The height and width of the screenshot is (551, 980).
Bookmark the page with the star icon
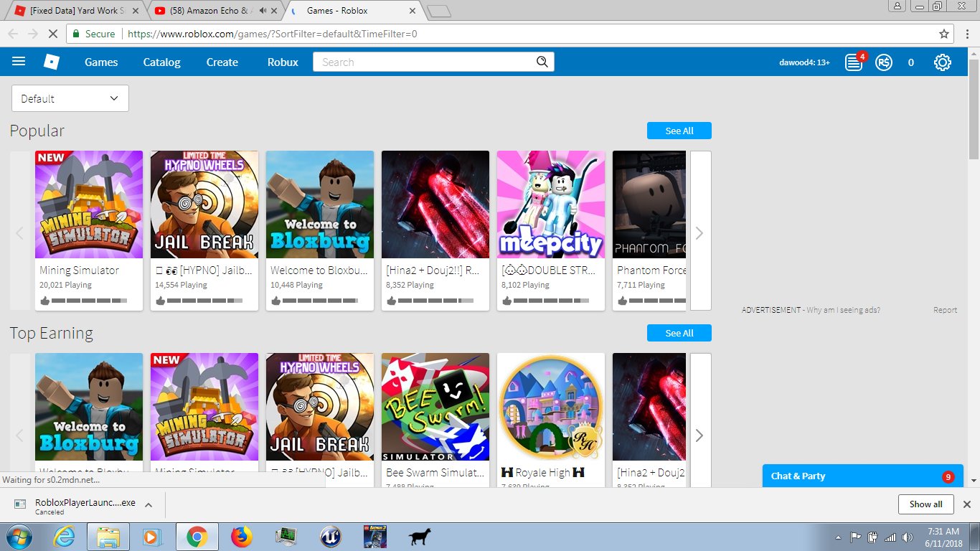(944, 34)
